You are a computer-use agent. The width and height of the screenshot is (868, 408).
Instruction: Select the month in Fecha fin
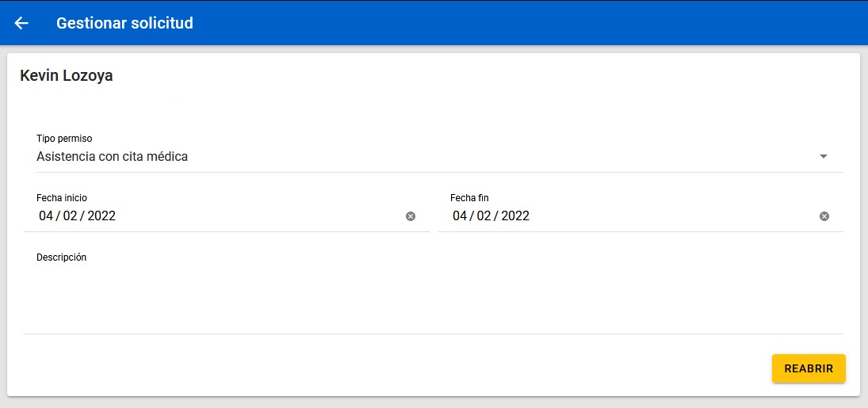[x=484, y=216]
